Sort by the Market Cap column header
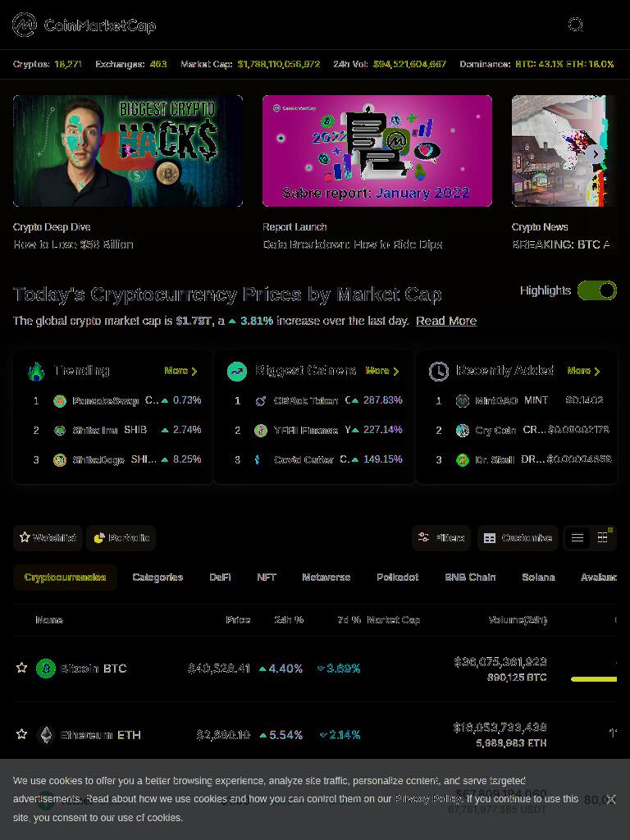The width and height of the screenshot is (630, 840). tap(393, 620)
